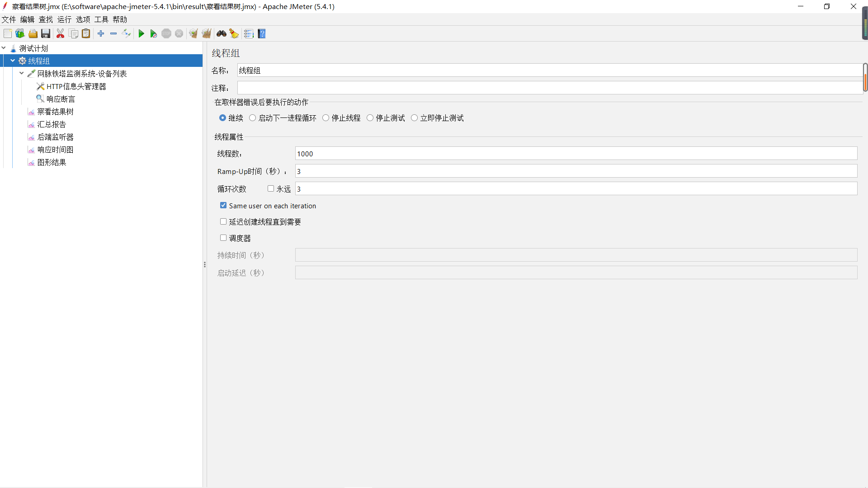Select the 停止线程 radio button

pyautogui.click(x=325, y=118)
